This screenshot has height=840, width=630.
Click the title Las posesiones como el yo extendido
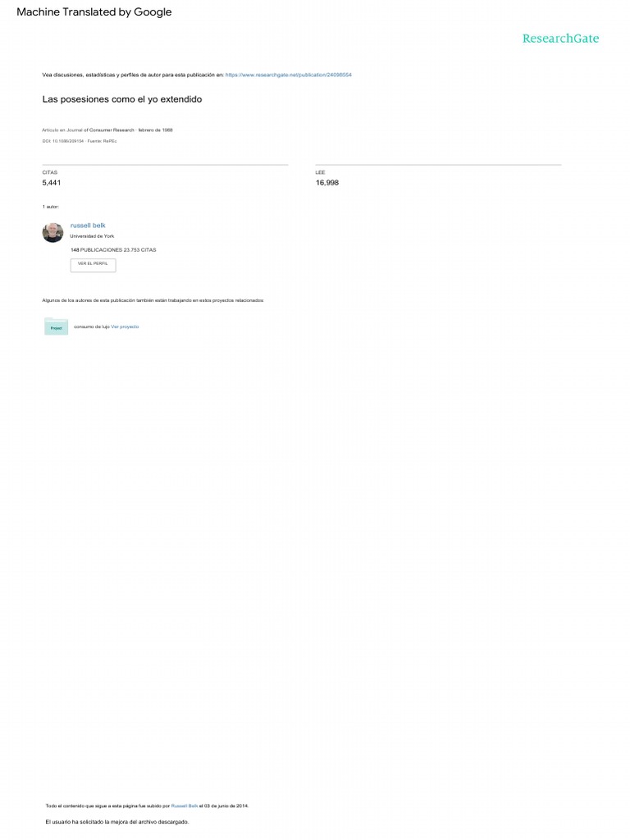pyautogui.click(x=122, y=99)
